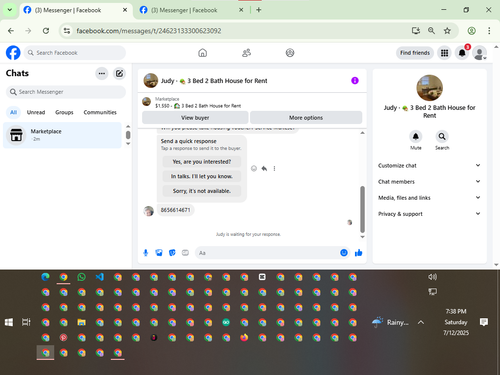
Task: Click the conversation scrollbar thumb
Action: pos(362,209)
